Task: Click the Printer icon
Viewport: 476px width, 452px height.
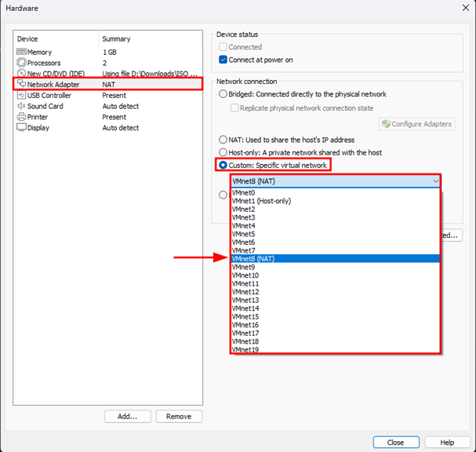Action: [21, 117]
